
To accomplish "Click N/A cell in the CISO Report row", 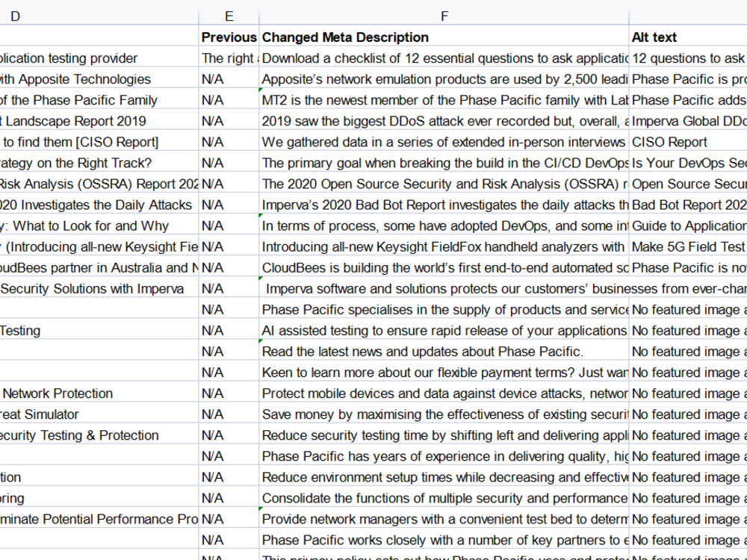I will point(229,142).
